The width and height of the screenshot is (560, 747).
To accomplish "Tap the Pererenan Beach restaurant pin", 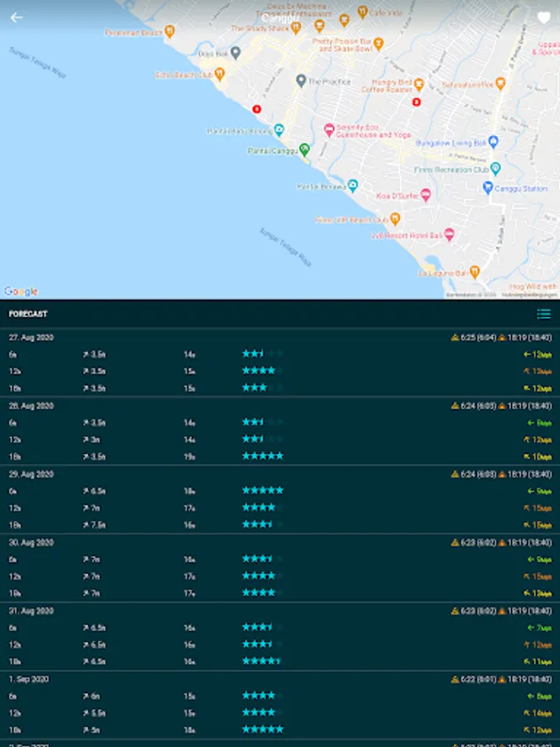I will (170, 32).
